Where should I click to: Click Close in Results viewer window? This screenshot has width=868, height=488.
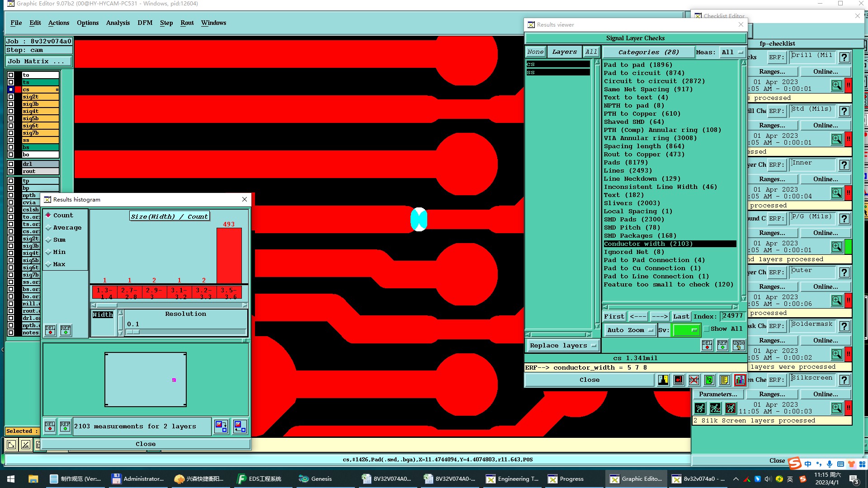click(590, 380)
